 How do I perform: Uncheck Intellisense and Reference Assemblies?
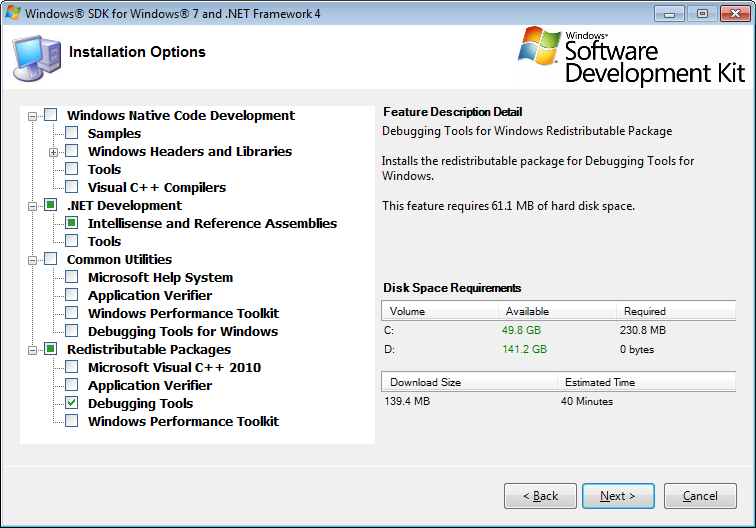coord(71,223)
